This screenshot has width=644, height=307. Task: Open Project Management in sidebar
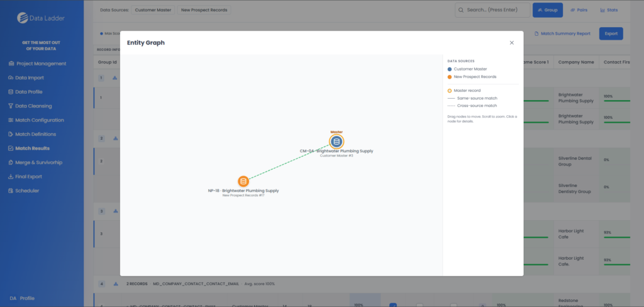pos(37,64)
